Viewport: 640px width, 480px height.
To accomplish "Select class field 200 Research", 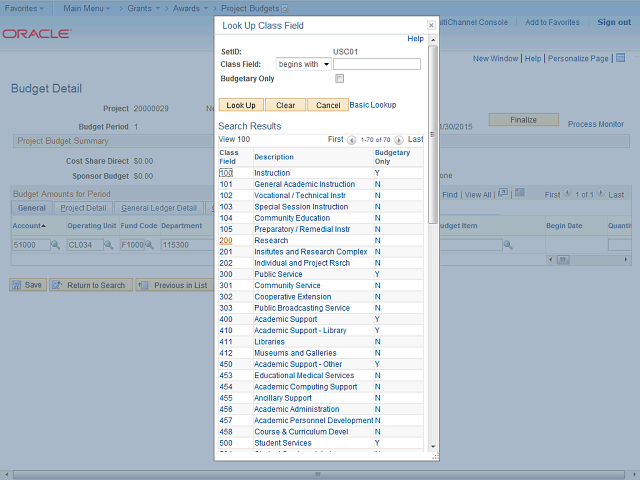I will [226, 241].
